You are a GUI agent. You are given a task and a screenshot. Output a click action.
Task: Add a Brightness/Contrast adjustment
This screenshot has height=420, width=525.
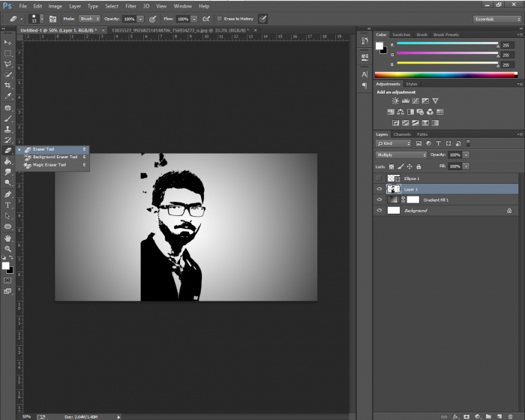coord(395,100)
